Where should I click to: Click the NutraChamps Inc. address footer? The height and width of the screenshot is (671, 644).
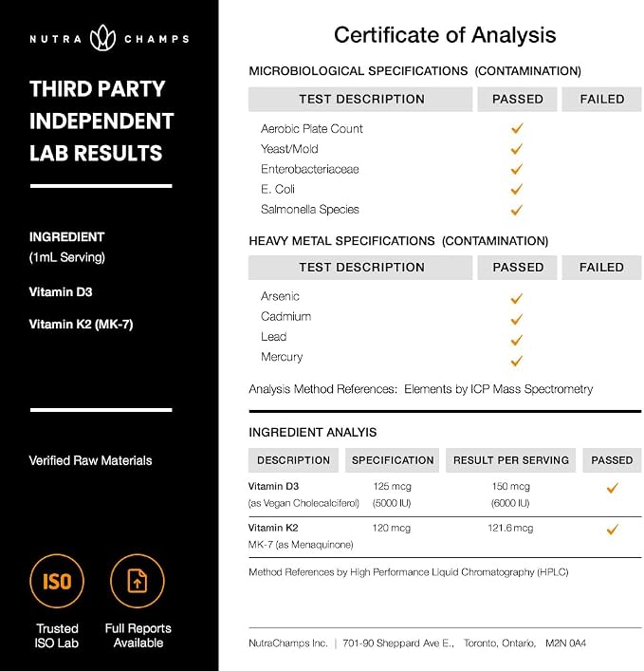click(417, 643)
